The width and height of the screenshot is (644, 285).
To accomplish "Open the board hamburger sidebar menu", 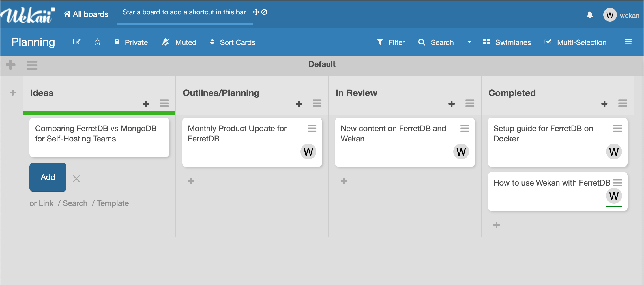I will (x=628, y=42).
